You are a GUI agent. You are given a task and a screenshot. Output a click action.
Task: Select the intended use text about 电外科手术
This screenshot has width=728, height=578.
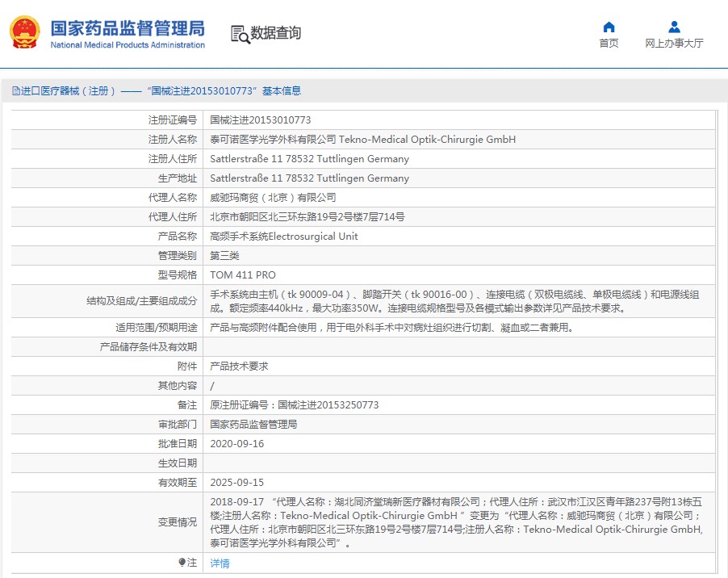[393, 328]
